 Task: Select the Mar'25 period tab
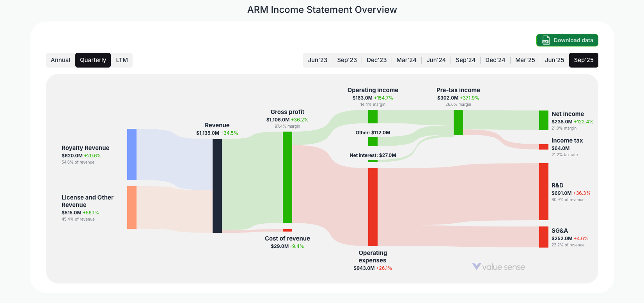(x=525, y=60)
